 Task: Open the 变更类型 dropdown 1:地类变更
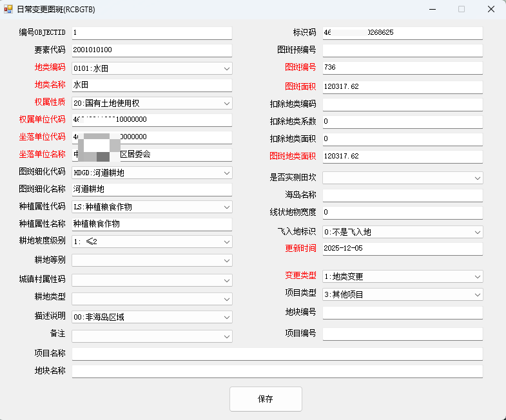click(x=403, y=277)
